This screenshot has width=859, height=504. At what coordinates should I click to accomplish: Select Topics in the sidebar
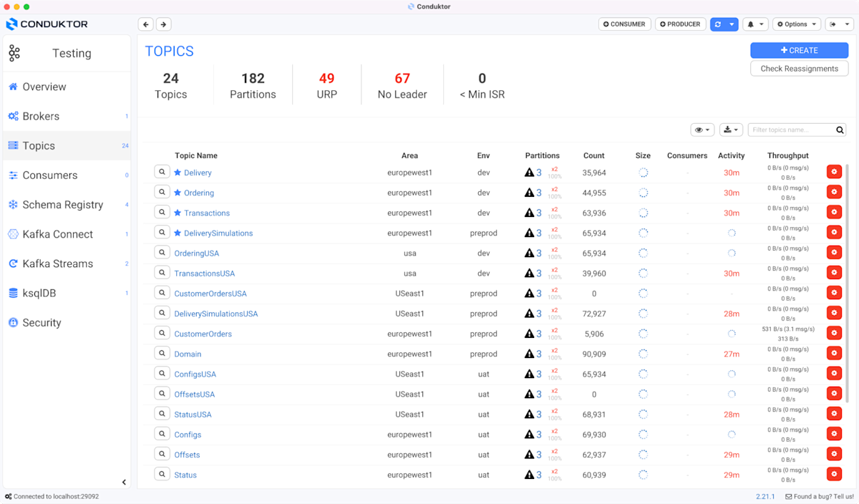(x=67, y=145)
